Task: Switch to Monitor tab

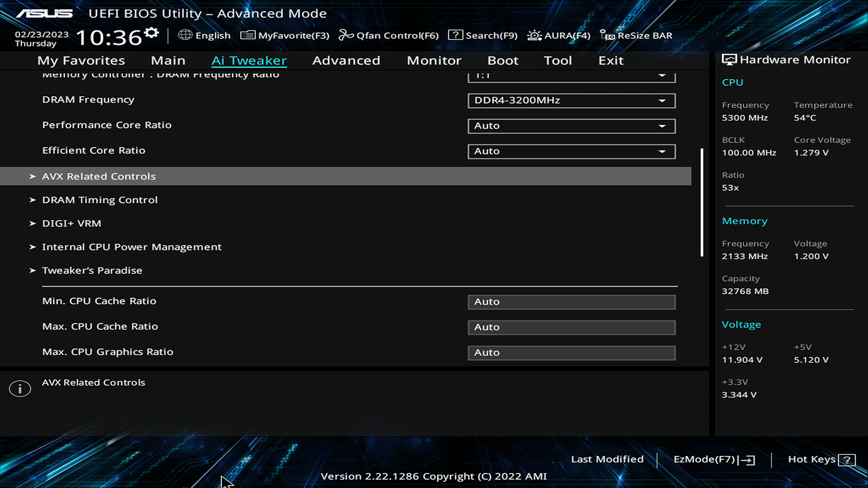Action: [x=434, y=61]
